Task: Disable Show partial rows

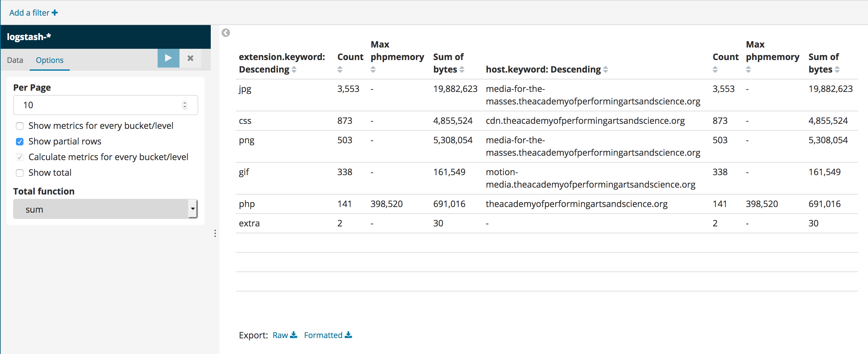Action: pos(20,142)
